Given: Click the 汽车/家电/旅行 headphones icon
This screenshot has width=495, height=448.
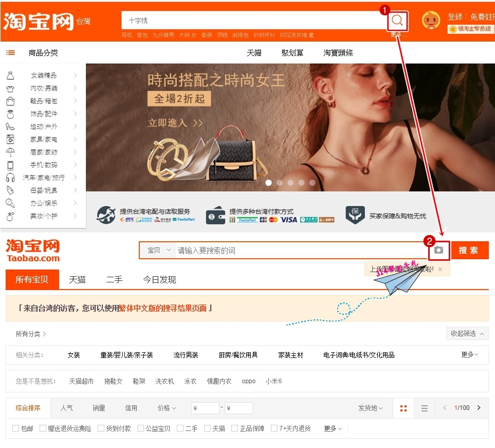Looking at the screenshot, I should point(10,177).
